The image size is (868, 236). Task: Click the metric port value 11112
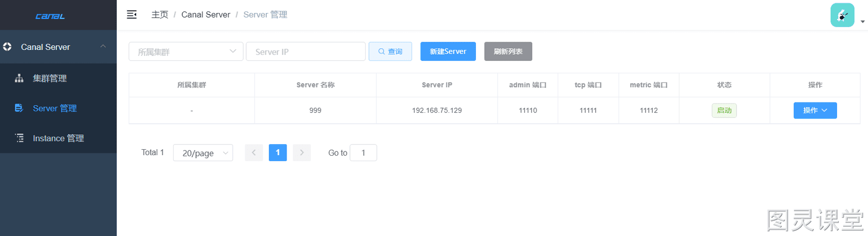(x=649, y=110)
